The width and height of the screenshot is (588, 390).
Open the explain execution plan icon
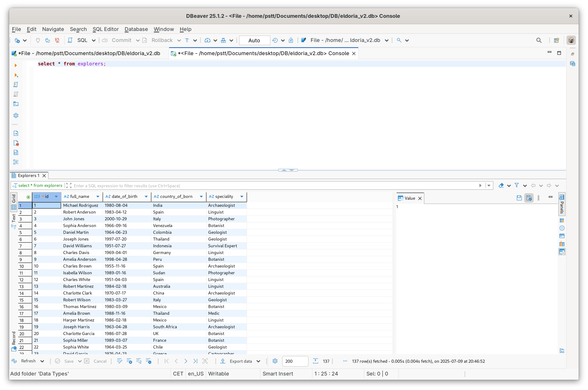pos(16,94)
